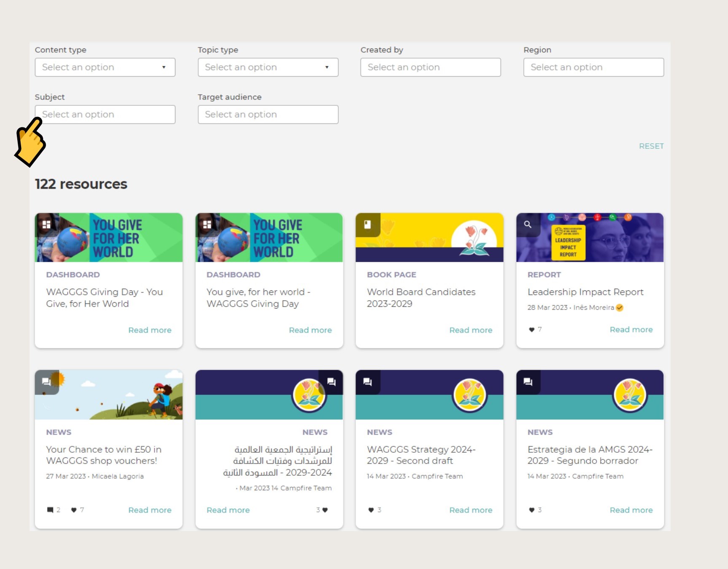Click chat icon on WAGGGS Strategy Second draft card
This screenshot has height=569, width=728.
tap(367, 382)
